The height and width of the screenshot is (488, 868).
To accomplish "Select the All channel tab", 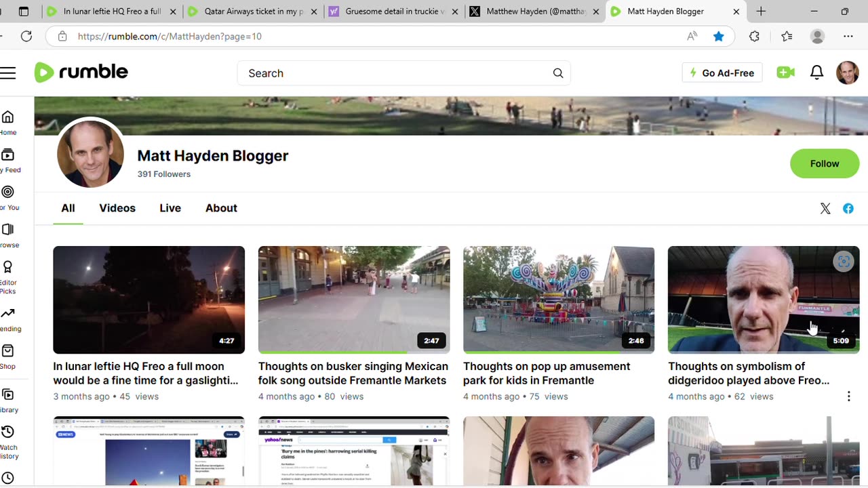I will 68,209.
